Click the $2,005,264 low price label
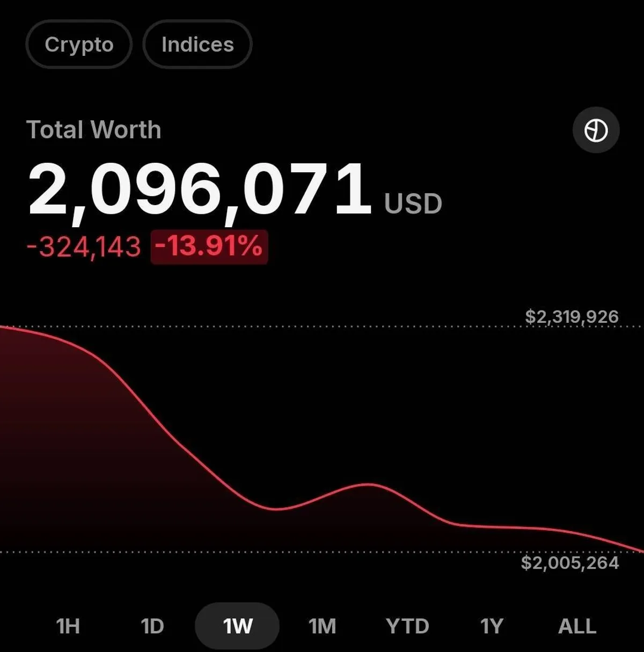 tap(570, 563)
